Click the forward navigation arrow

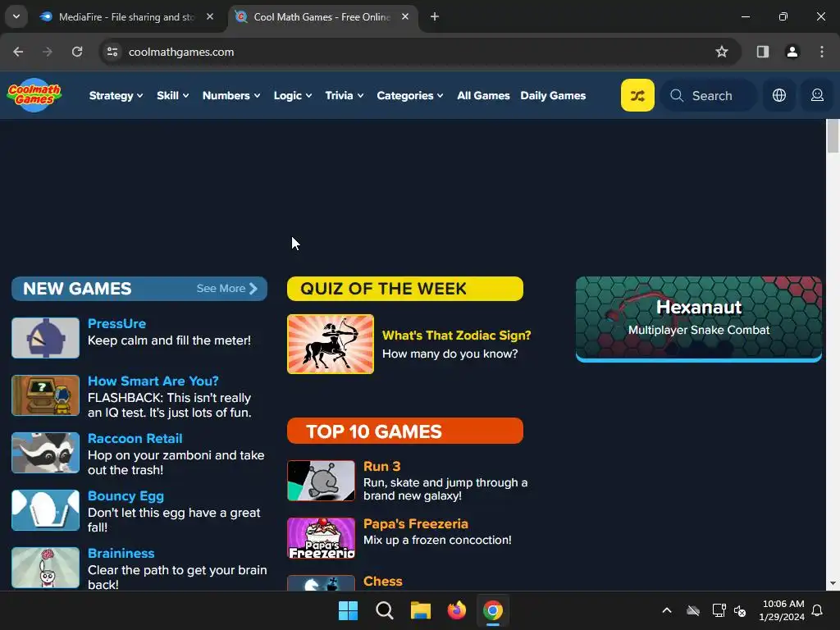pyautogui.click(x=48, y=52)
